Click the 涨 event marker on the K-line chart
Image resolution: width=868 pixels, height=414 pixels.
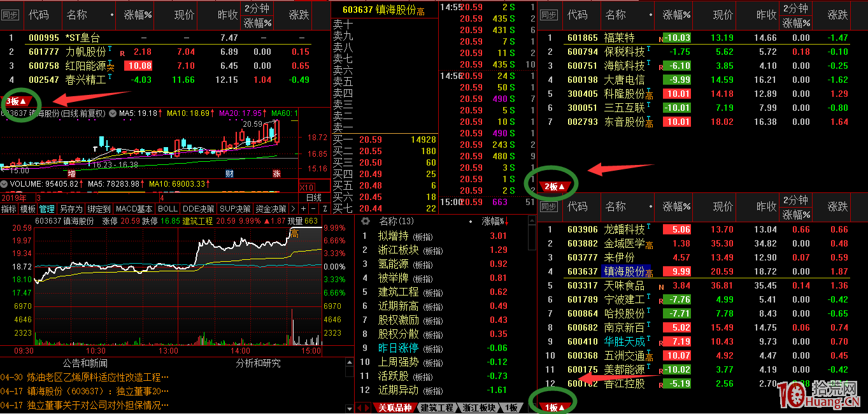[277, 173]
